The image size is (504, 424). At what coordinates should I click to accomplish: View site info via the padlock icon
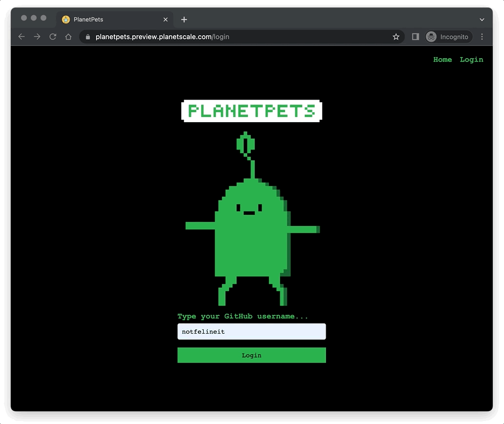click(88, 37)
